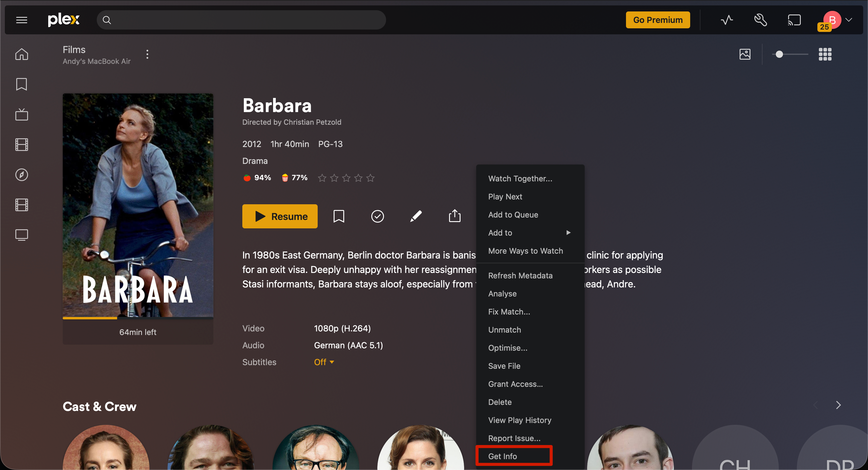This screenshot has width=868, height=470.
Task: Select Grant Access menu item
Action: 530,384
